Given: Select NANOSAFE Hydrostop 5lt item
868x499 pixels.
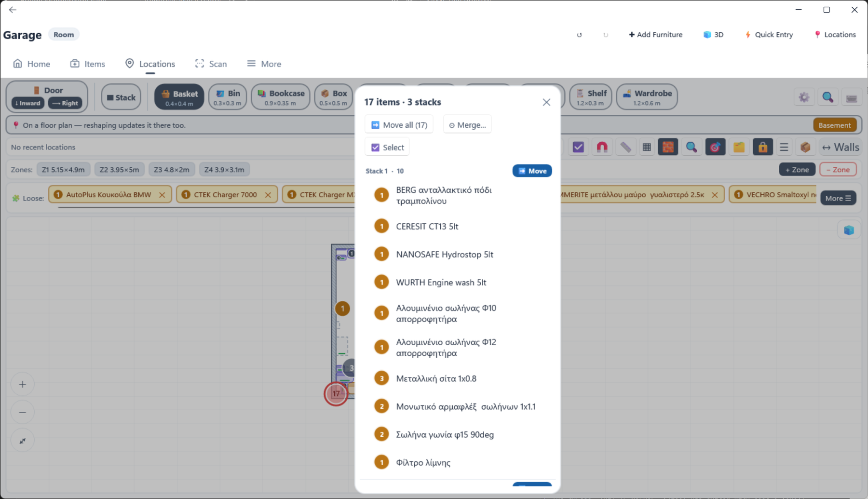Looking at the screenshot, I should coord(458,254).
